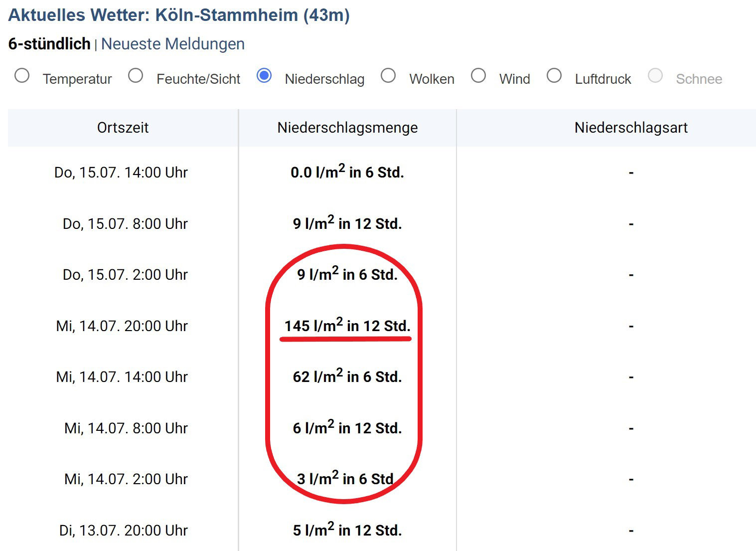Click the 0.0 l/m² in 6 Std. value
The height and width of the screenshot is (551, 756).
click(347, 172)
